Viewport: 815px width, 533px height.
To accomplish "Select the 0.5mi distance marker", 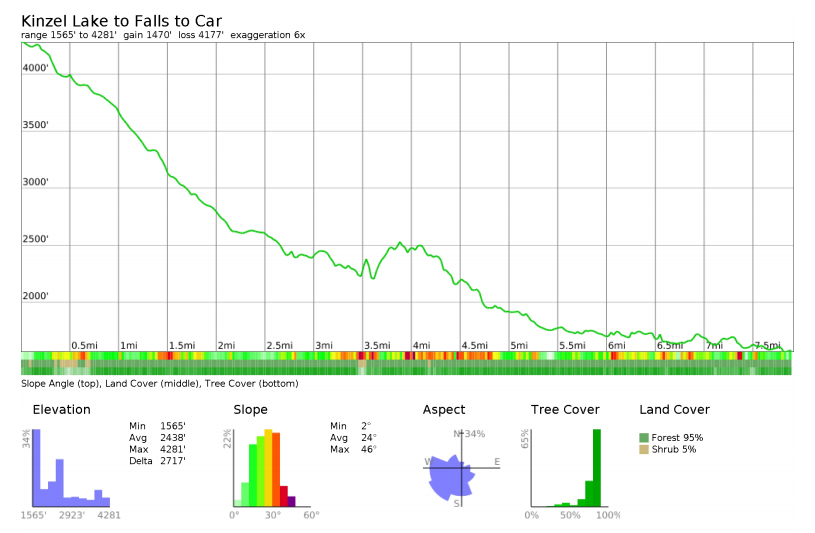I will coord(84,346).
